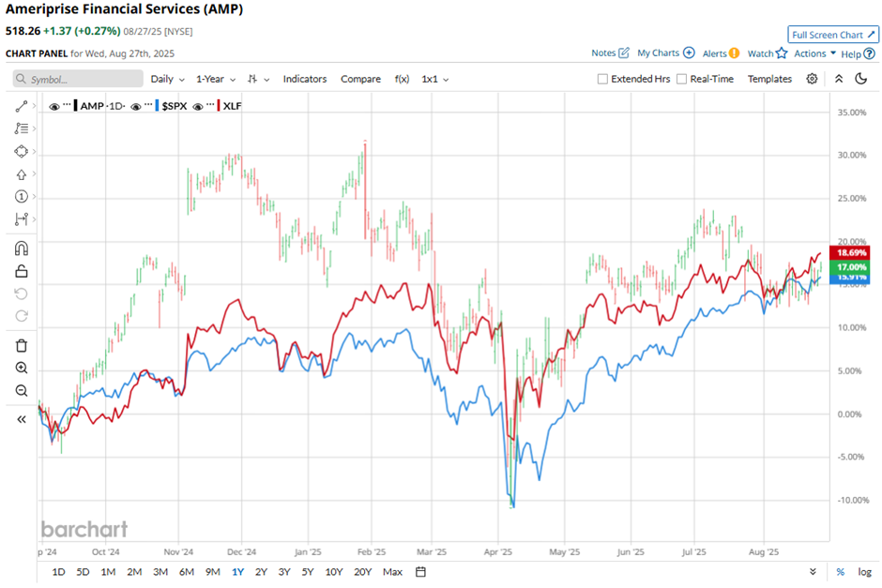
Task: Open Alerts notification icon
Action: pos(734,53)
